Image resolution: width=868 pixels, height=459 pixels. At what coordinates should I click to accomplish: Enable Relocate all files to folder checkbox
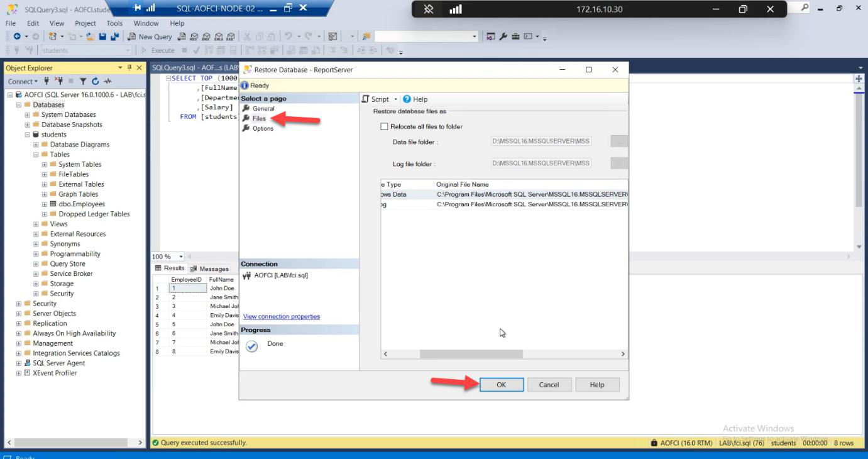385,126
